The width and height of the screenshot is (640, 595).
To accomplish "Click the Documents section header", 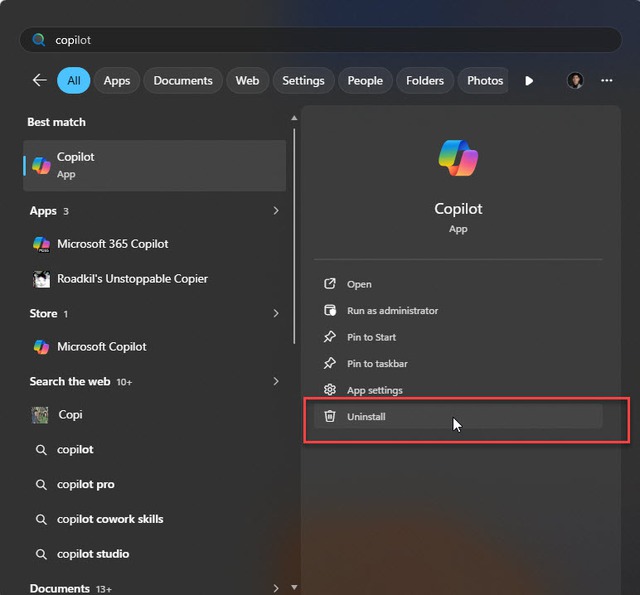I will click(x=60, y=588).
